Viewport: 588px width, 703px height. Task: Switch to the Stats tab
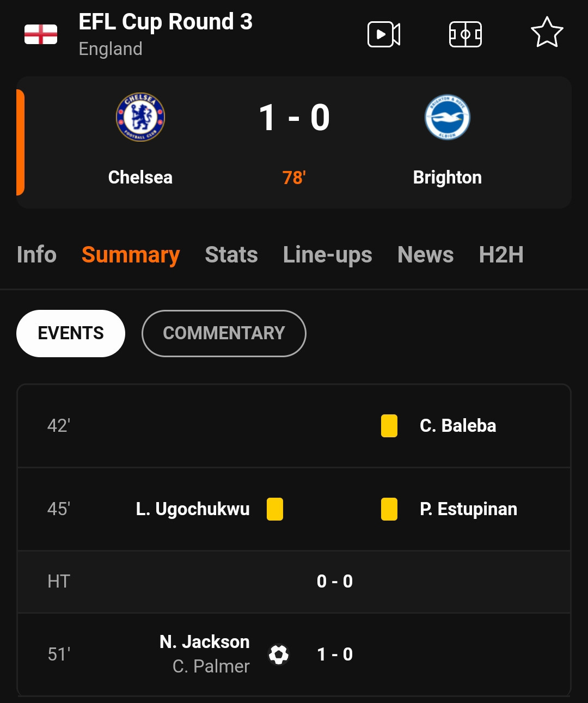pos(231,255)
